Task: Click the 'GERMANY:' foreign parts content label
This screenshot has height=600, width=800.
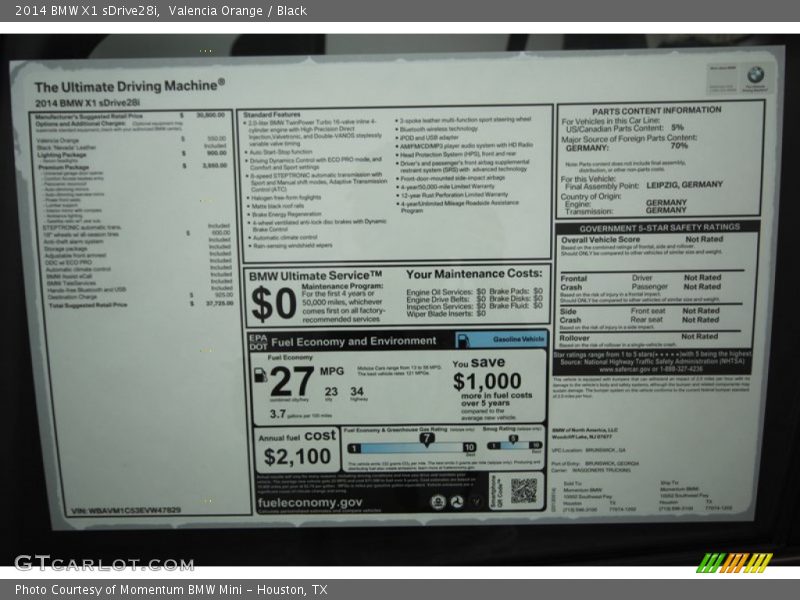Action: (587, 148)
